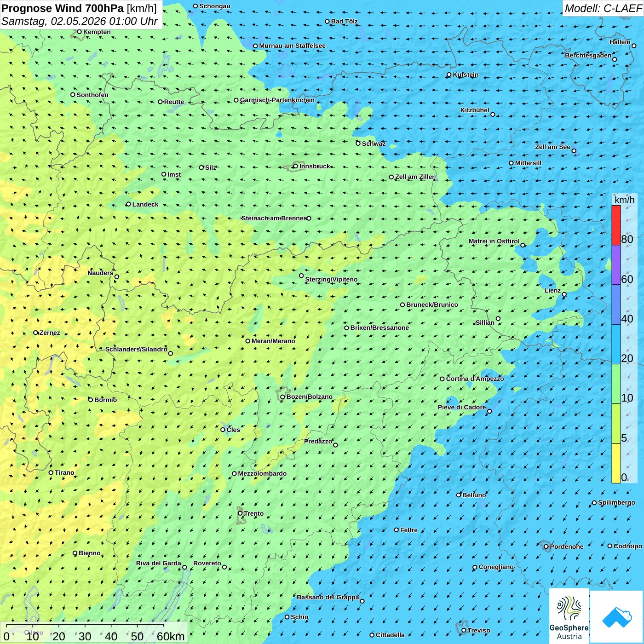Select the lime 5–10 km/h legend color
644x644 pixels.
click(x=616, y=424)
